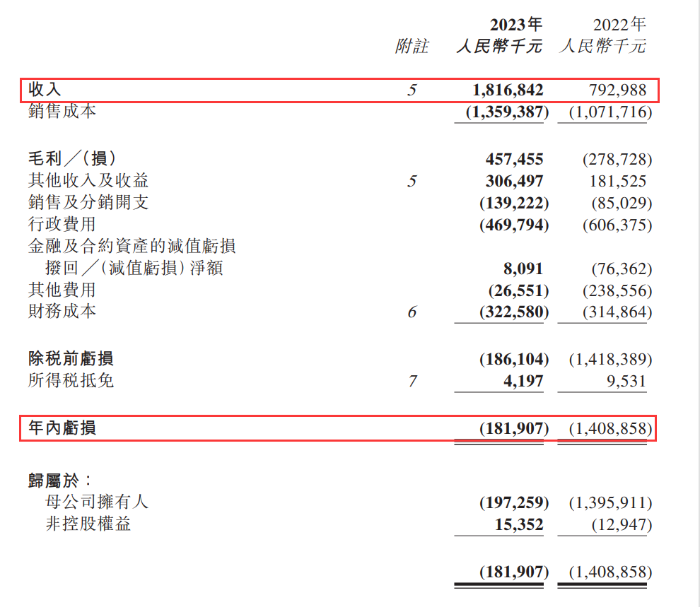This screenshot has height=607, width=700.
Task: Click note number 7 beside 所得稅抵免
Action: coord(413,382)
